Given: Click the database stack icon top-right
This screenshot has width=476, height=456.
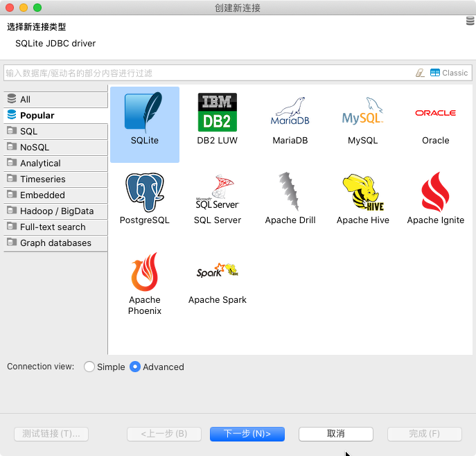Looking at the screenshot, I should [470, 21].
